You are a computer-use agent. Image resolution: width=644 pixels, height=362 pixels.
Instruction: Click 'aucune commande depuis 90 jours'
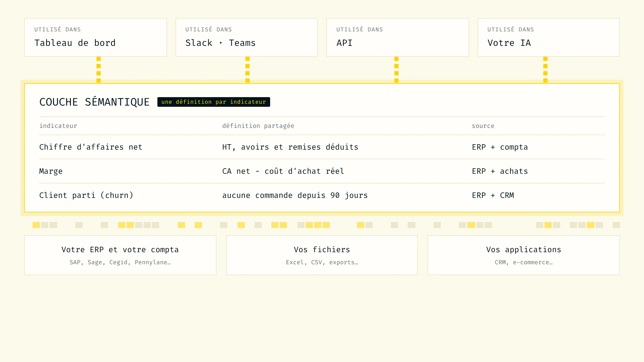point(295,195)
